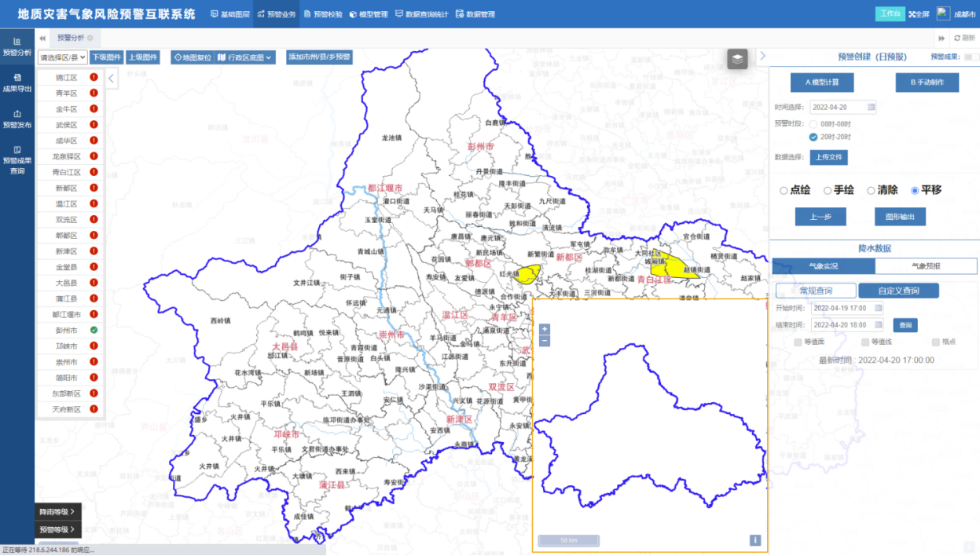Switch to the 气象实况 tab

[x=824, y=266]
